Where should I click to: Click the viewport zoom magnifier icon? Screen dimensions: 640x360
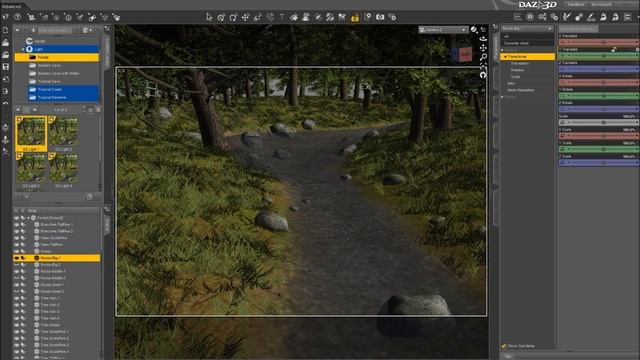point(483,57)
